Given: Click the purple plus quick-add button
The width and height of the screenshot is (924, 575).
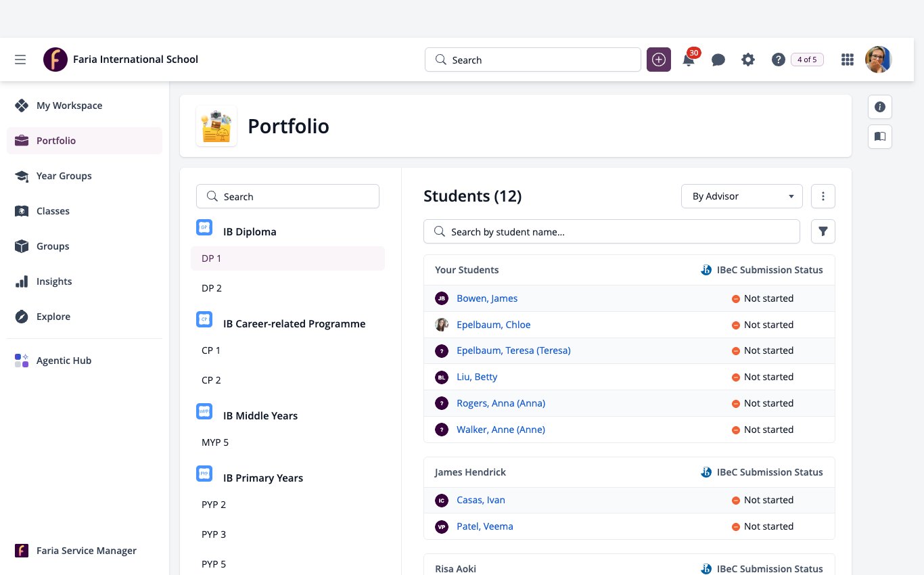Looking at the screenshot, I should 659,60.
